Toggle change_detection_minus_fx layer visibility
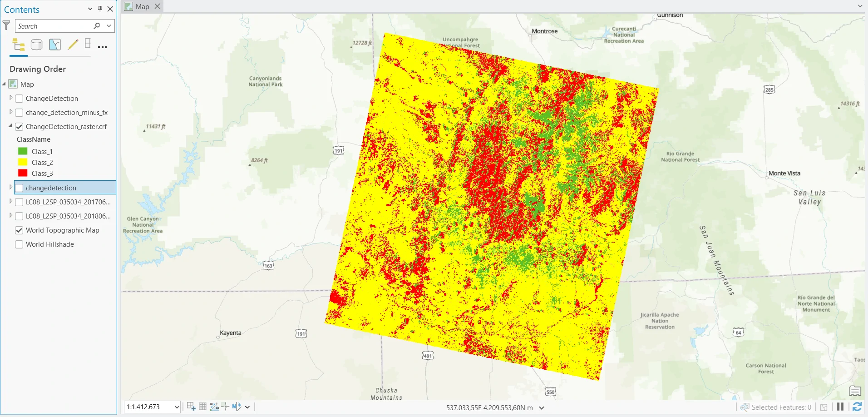868x417 pixels. [19, 113]
